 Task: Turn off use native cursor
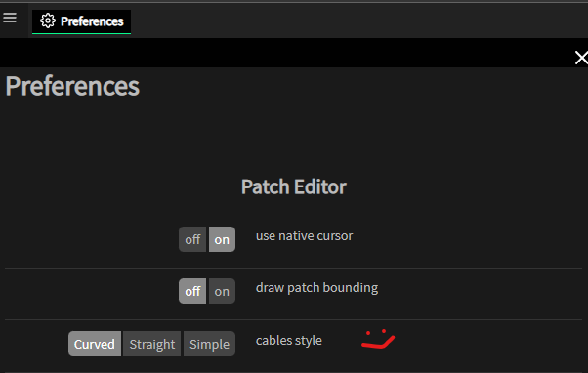pos(192,239)
